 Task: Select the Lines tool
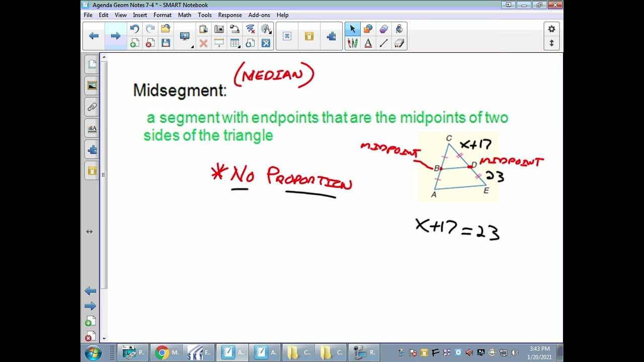383,44
